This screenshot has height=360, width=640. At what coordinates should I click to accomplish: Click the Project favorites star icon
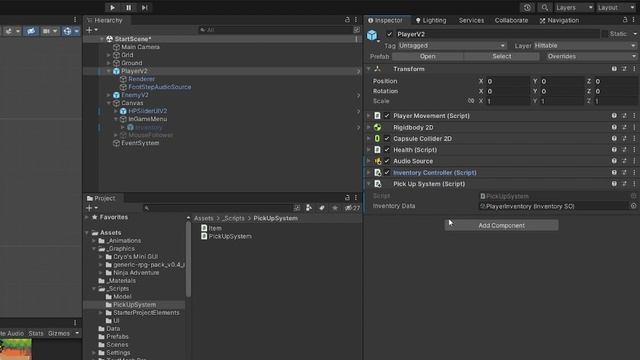335,208
